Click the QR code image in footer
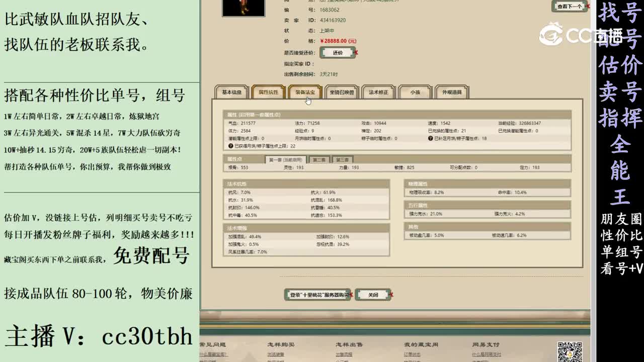This screenshot has height=362, width=644. [570, 351]
